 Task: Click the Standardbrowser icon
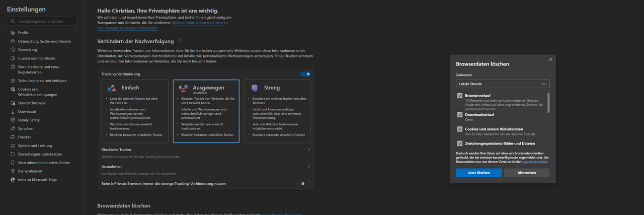[x=13, y=103]
